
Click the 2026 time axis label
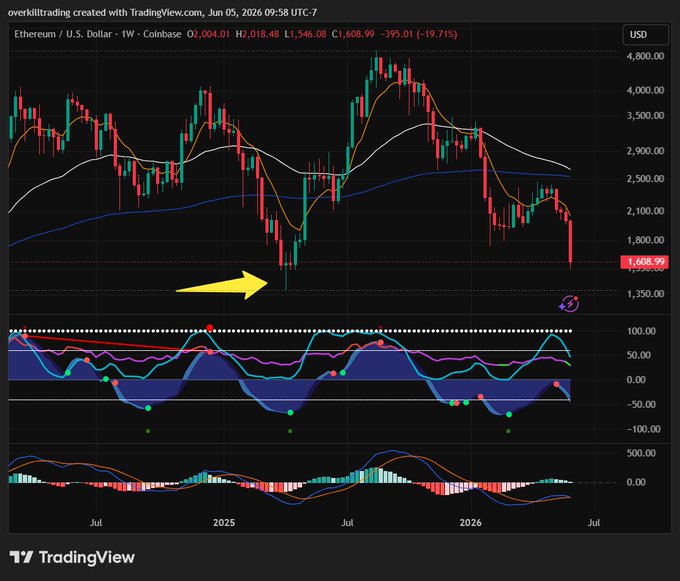471,522
